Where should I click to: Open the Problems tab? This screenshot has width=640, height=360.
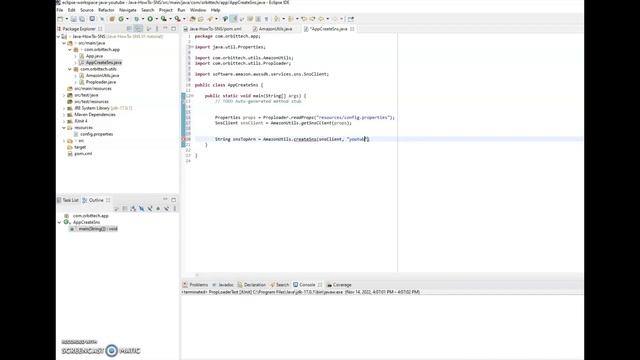(x=196, y=284)
